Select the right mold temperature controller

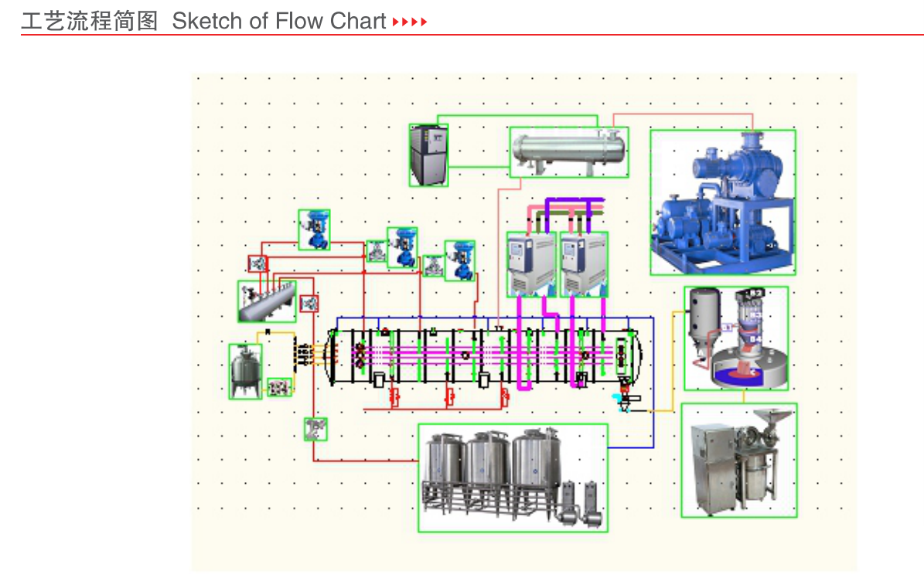pos(584,264)
